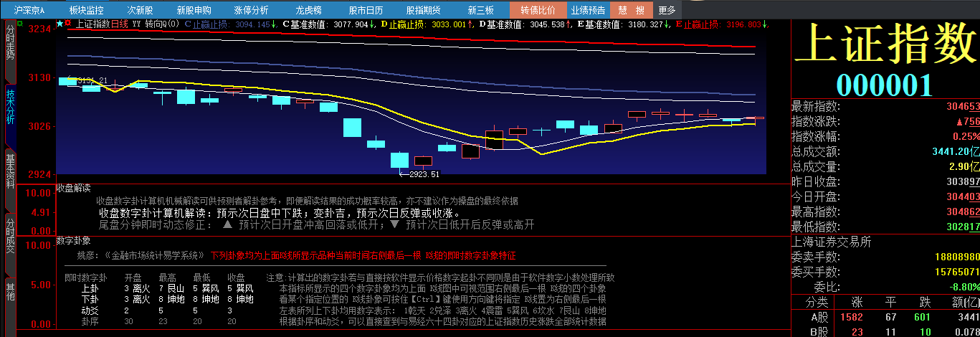Select 股指期货 tab
The image size is (980, 337).
pos(423,10)
